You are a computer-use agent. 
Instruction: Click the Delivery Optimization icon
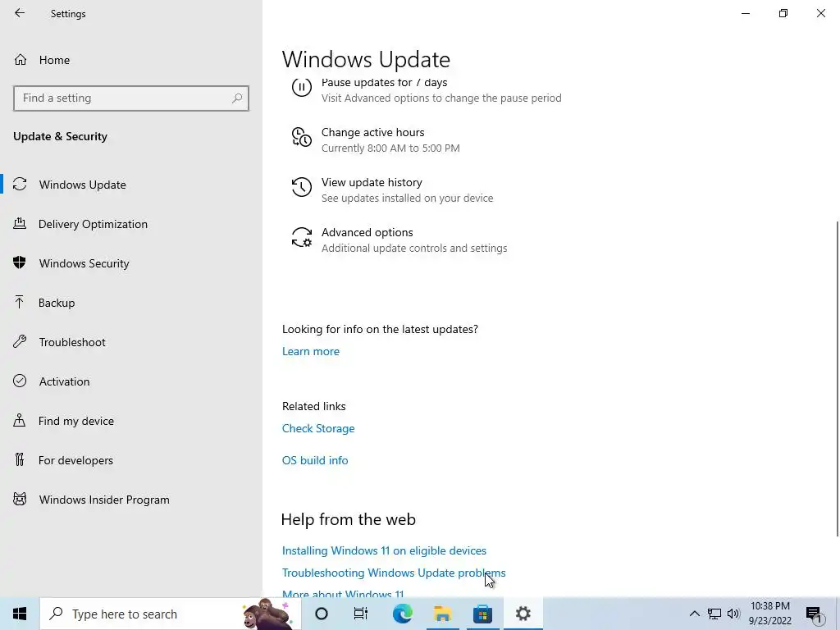[20, 223]
